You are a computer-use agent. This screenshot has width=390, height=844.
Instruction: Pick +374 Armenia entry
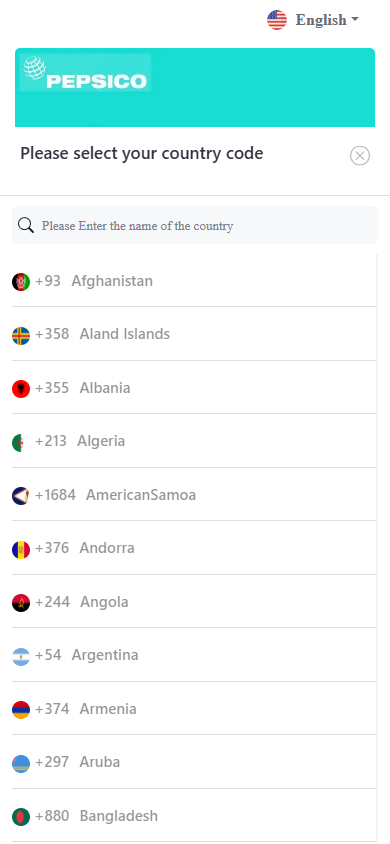click(194, 709)
